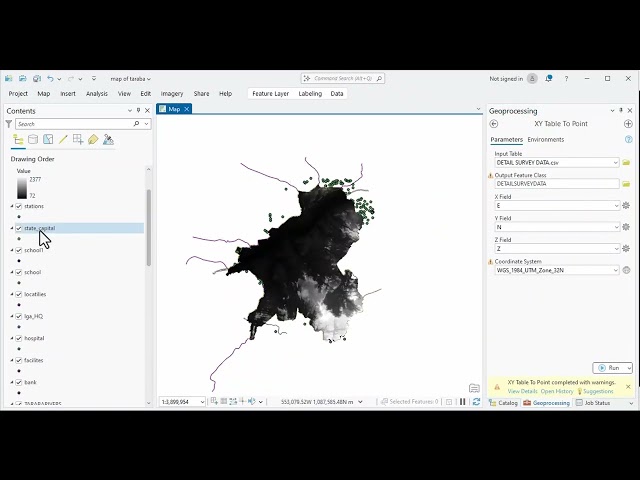This screenshot has height=480, width=640.
Task: Click the Redo arrow icon
Action: tap(71, 78)
